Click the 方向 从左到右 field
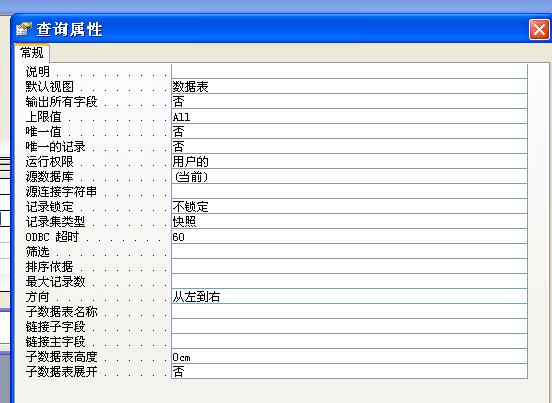 click(x=349, y=296)
